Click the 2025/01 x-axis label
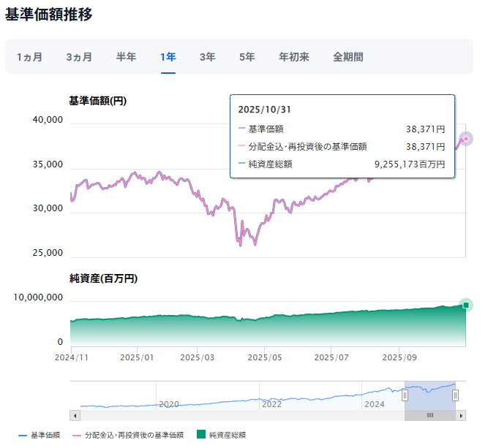This screenshot has width=488, height=448. pos(137,357)
